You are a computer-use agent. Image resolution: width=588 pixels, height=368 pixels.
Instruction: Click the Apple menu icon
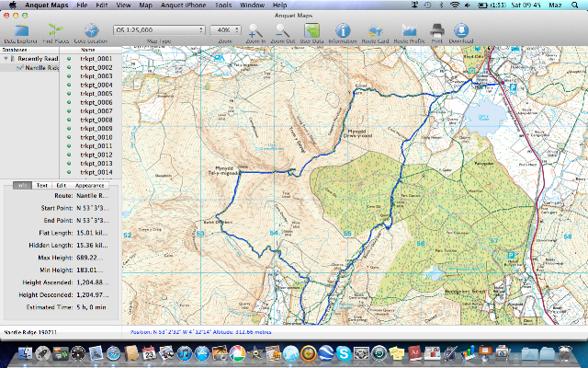(12, 5)
